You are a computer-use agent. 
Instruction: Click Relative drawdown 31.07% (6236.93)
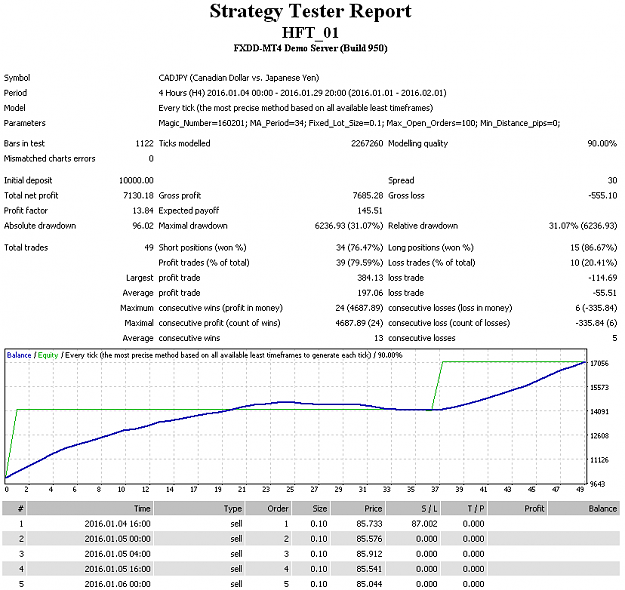583,226
